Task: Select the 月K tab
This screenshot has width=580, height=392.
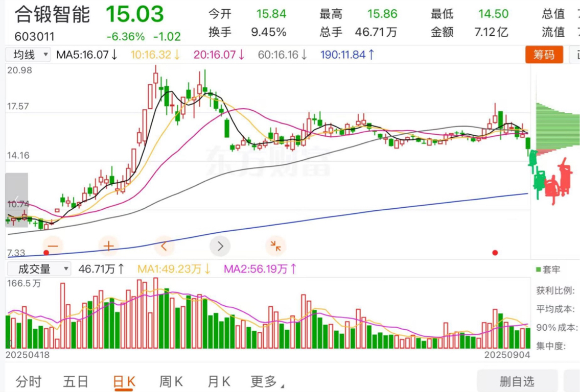Action: click(x=219, y=381)
